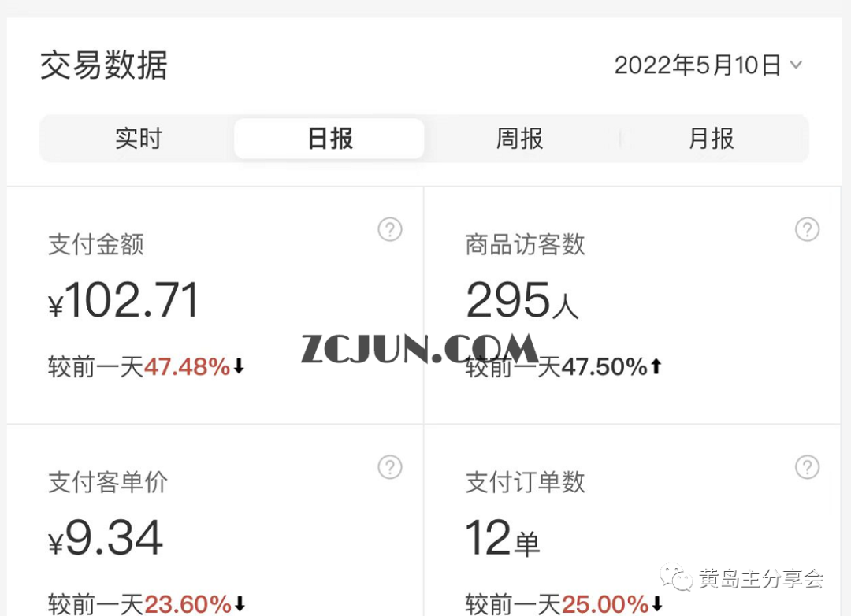Select the 日报 tab
Screen dimensions: 851x616
(x=329, y=139)
